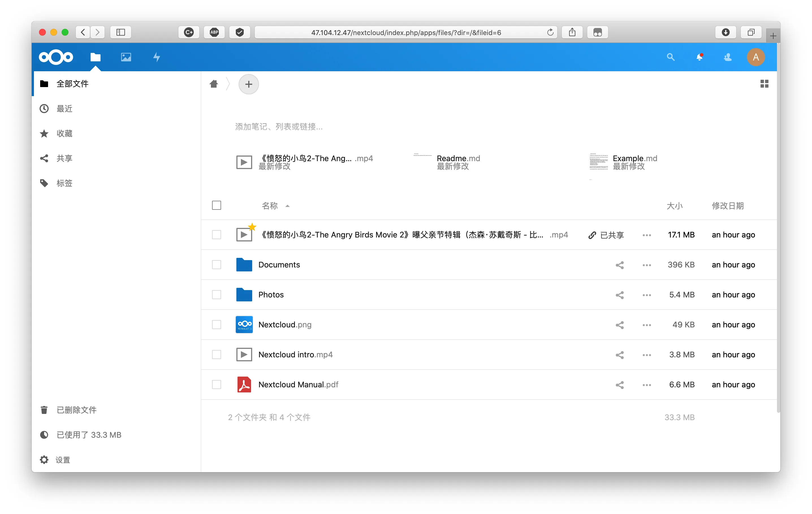
Task: Select the Documents folder checkbox
Action: pyautogui.click(x=217, y=265)
